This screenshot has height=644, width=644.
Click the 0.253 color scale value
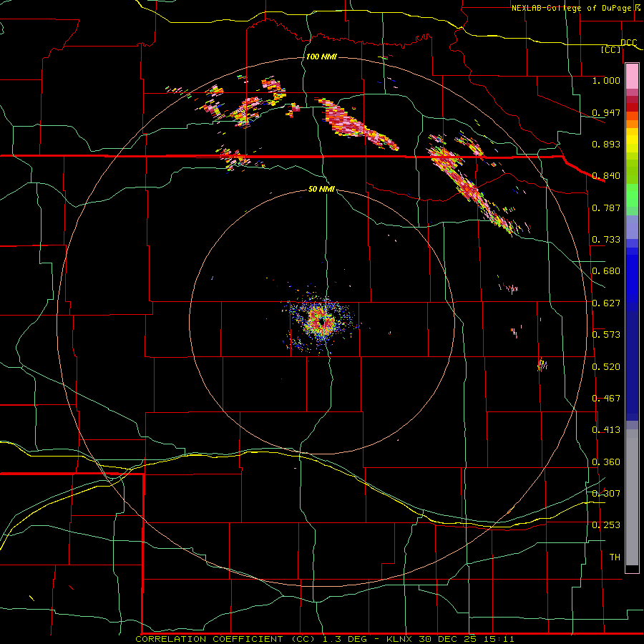606,525
